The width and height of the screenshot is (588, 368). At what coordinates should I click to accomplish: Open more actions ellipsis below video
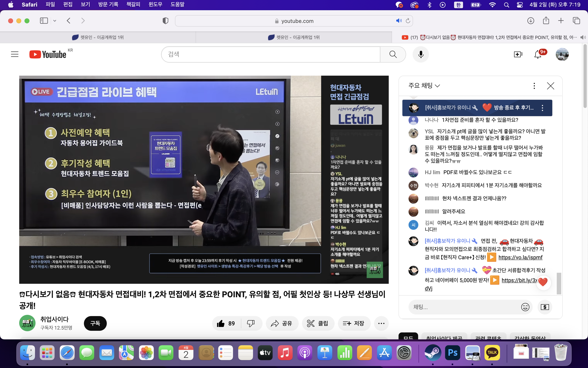coord(381,323)
